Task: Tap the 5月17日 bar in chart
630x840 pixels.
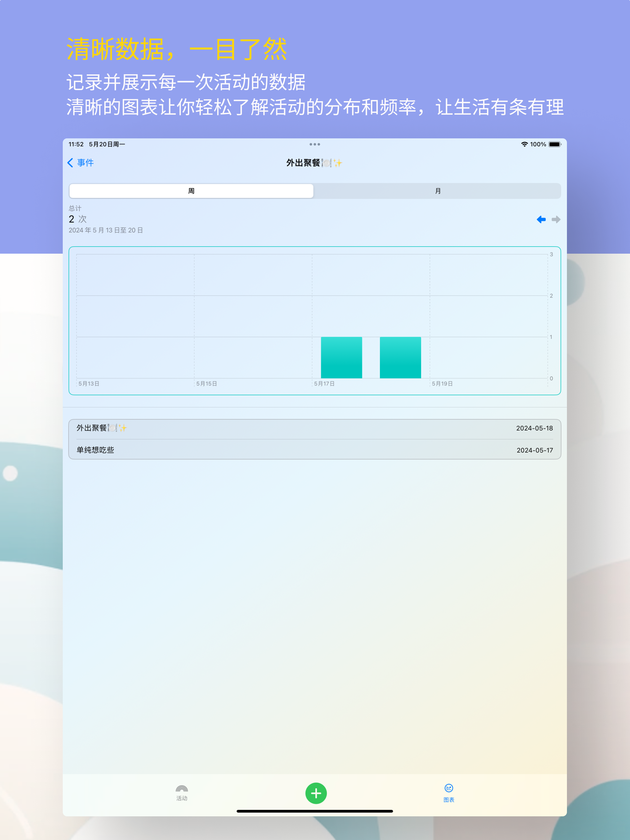Action: pyautogui.click(x=341, y=357)
